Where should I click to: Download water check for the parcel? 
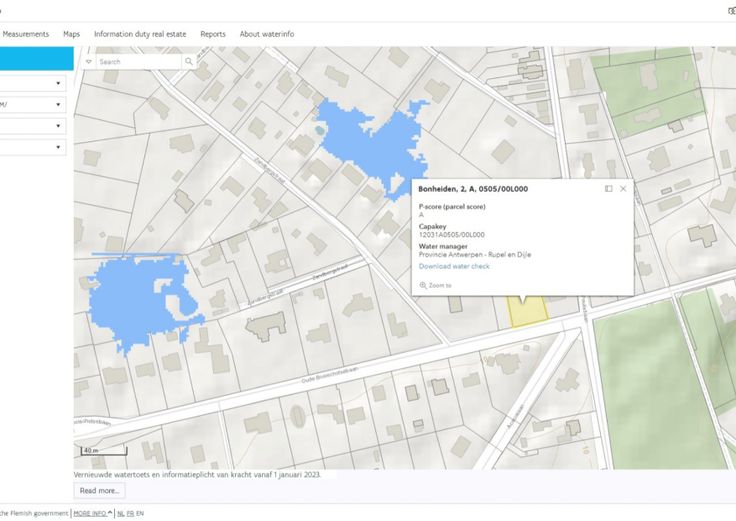tap(454, 266)
